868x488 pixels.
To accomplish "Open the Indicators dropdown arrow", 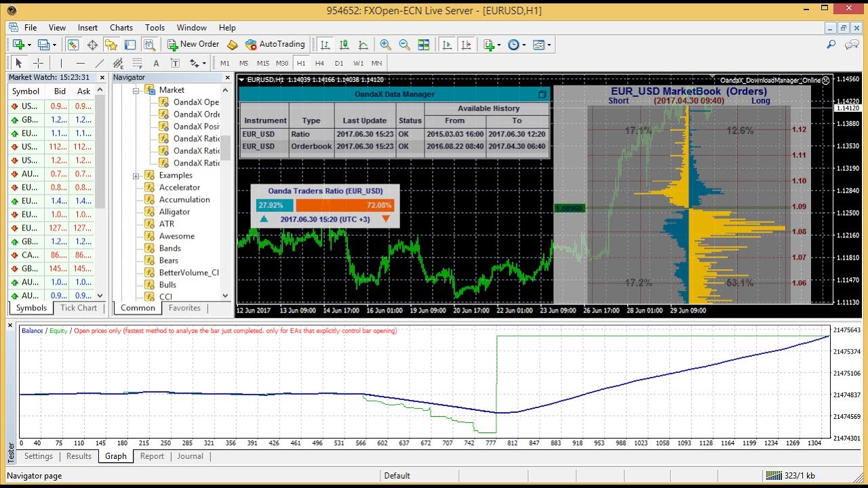I will pyautogui.click(x=499, y=45).
